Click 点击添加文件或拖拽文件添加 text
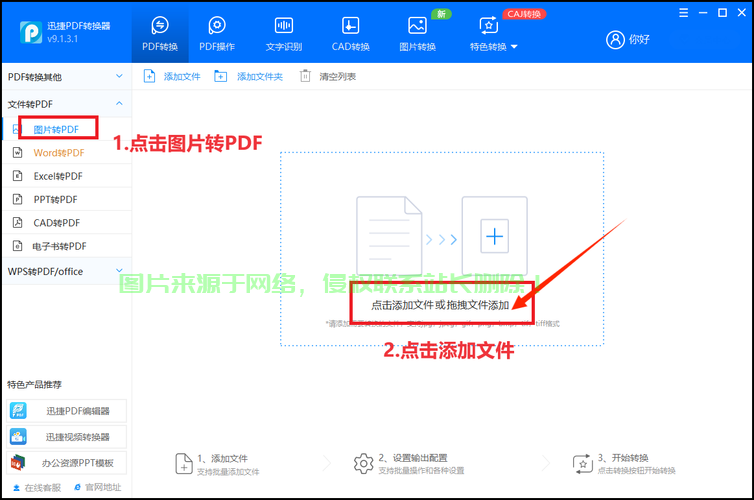754x500 pixels. [440, 305]
